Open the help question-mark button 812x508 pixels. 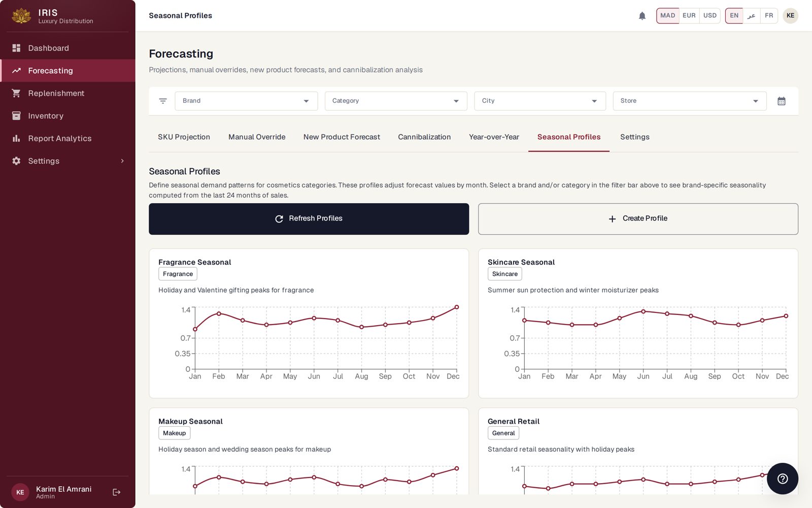point(782,479)
